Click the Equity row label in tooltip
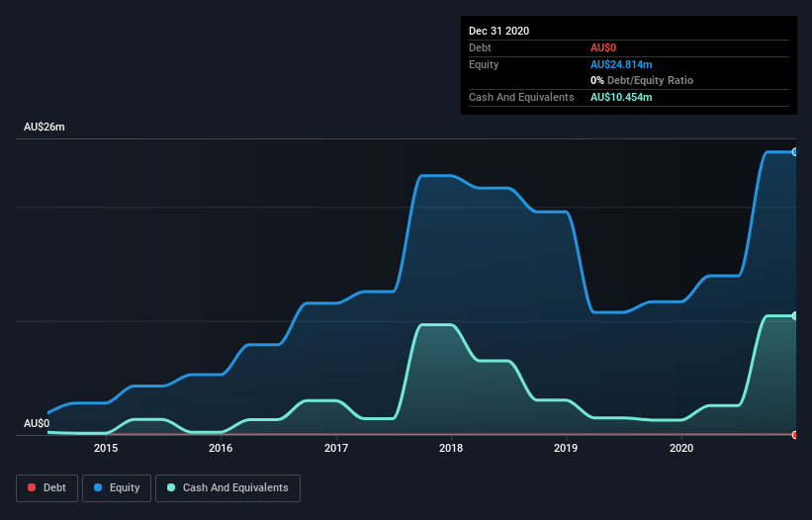The width and height of the screenshot is (812, 520). [x=484, y=64]
